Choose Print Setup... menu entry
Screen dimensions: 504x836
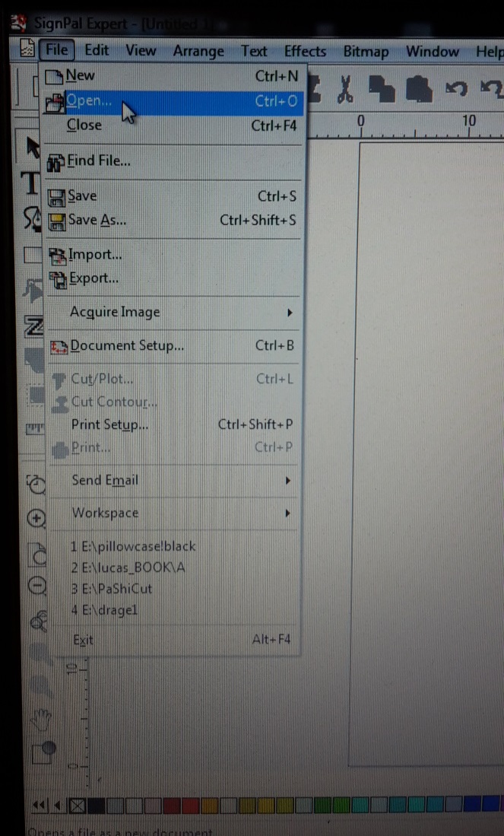pyautogui.click(x=174, y=425)
